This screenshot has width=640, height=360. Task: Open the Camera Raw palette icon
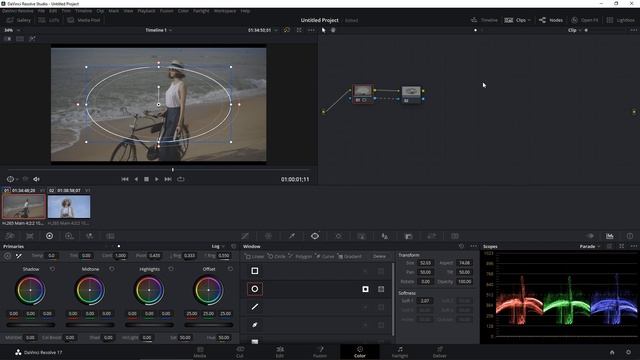pos(10,236)
